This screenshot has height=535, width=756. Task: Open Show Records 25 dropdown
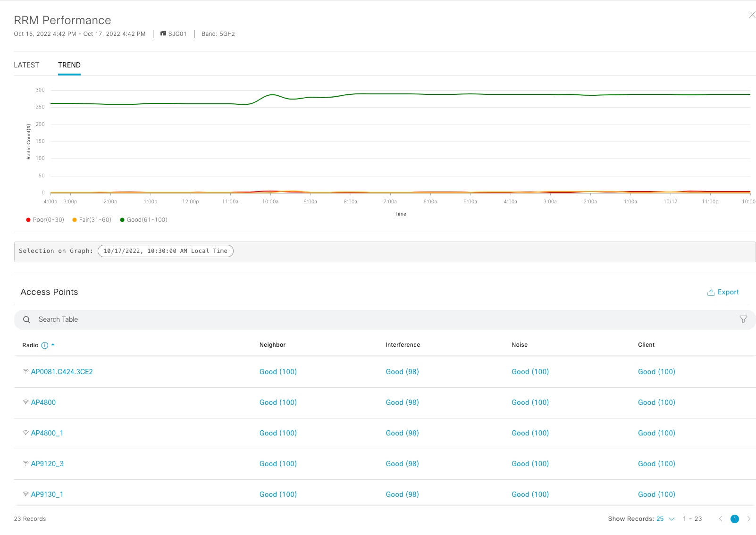(x=665, y=518)
